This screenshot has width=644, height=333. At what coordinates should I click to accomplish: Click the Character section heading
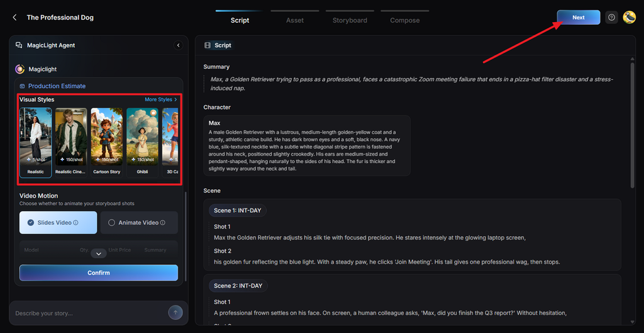(x=217, y=107)
